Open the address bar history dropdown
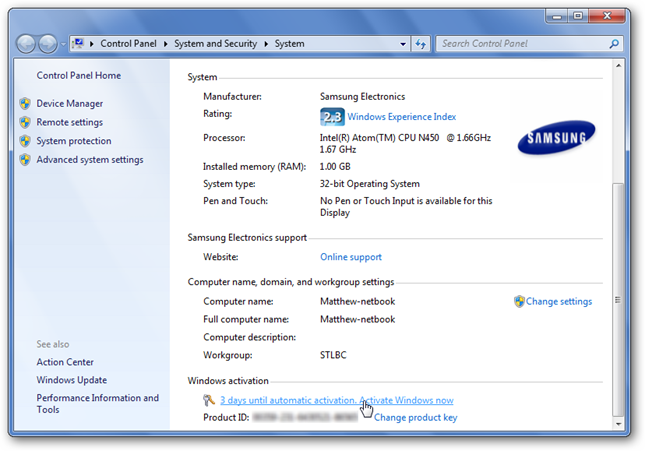645x451 pixels. point(403,44)
